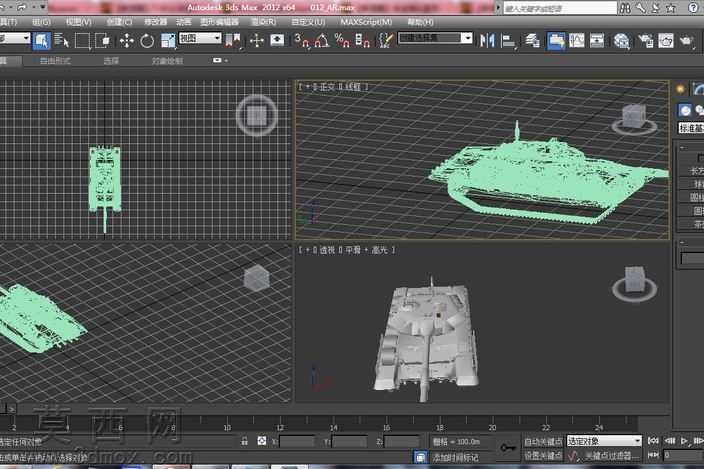Activate the Select Object tool
Image resolution: width=704 pixels, height=469 pixels.
pyautogui.click(x=41, y=41)
